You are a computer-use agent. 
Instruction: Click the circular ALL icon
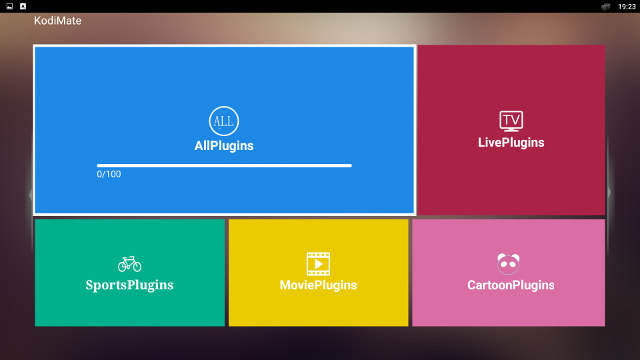click(224, 121)
